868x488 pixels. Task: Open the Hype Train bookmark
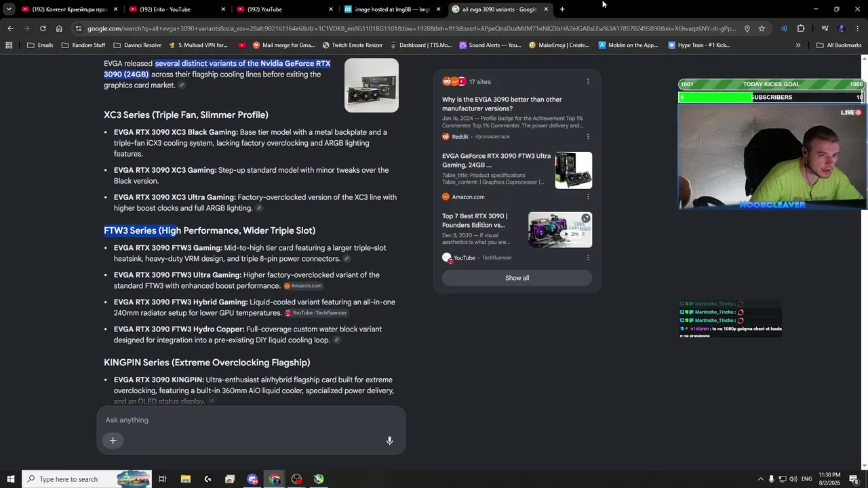click(x=699, y=45)
